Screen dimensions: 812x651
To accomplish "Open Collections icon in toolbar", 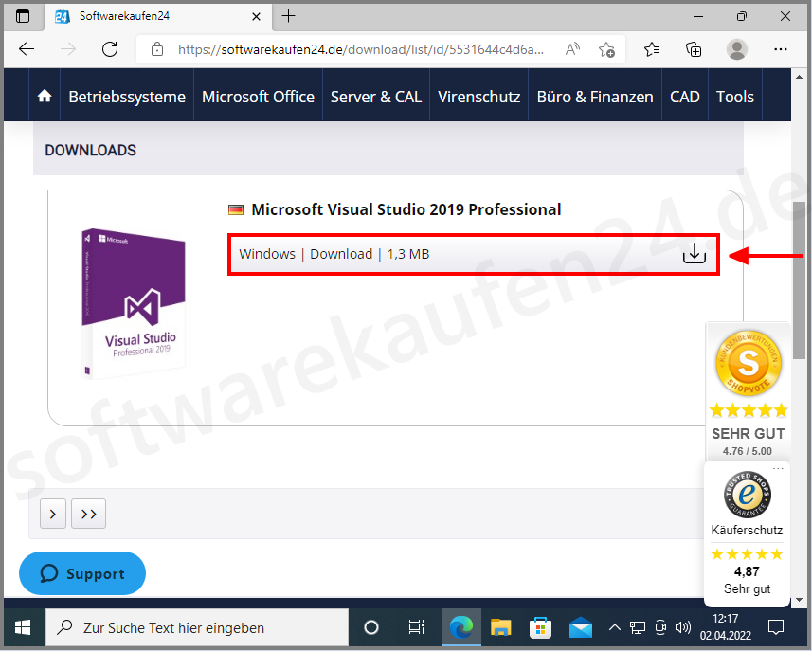I will (x=694, y=49).
